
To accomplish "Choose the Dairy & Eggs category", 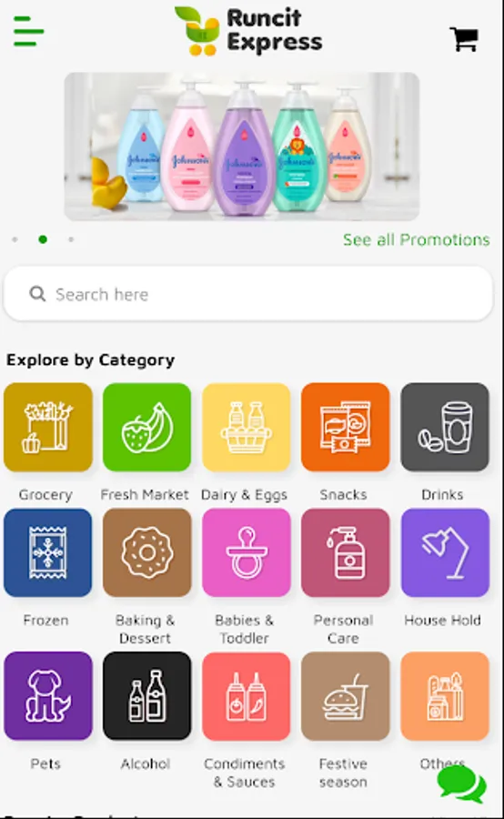I will [x=246, y=428].
